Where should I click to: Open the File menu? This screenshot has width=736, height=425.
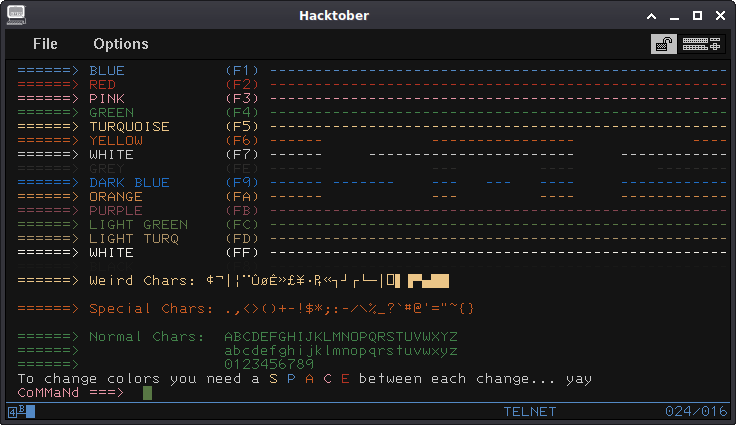(x=45, y=44)
